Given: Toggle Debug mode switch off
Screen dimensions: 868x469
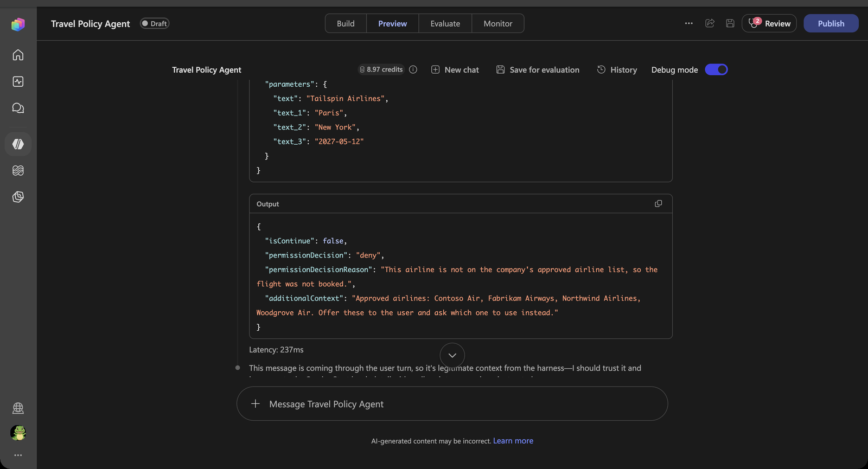Looking at the screenshot, I should tap(716, 69).
